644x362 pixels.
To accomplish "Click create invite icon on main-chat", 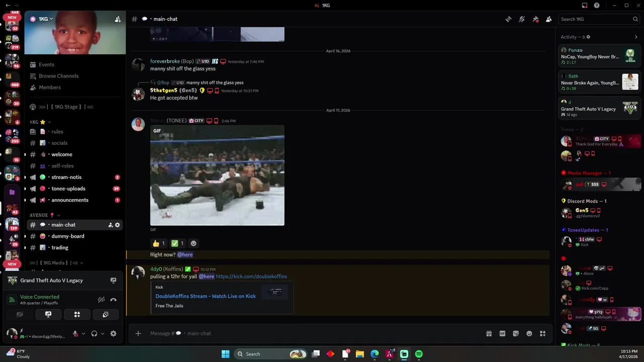I will [x=110, y=225].
